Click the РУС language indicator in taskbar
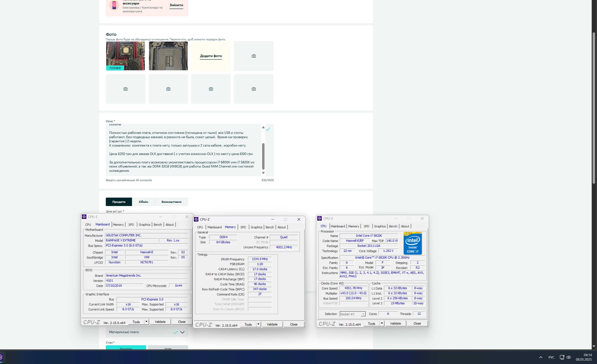The width and height of the screenshot is (597, 364). pos(551,357)
